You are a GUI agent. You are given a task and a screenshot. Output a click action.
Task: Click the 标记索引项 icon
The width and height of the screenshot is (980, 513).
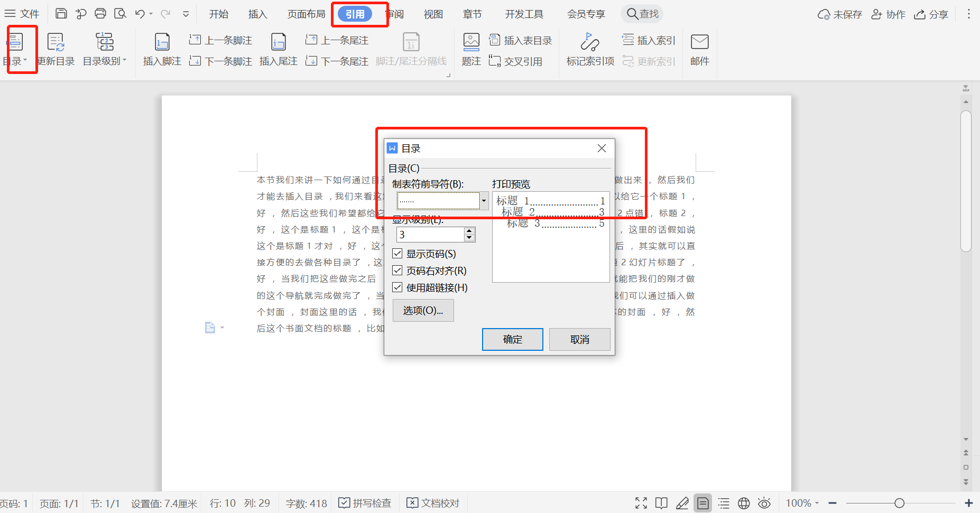pos(589,49)
